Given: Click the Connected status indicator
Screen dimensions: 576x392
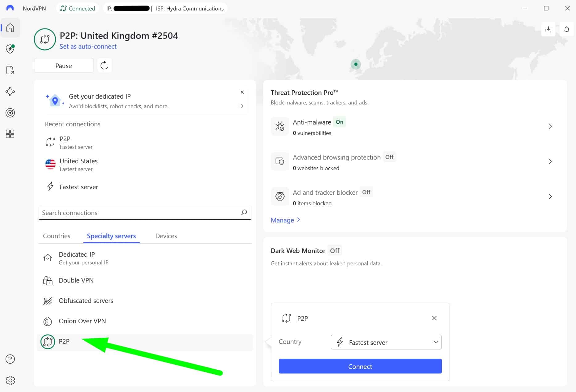Looking at the screenshot, I should point(77,8).
